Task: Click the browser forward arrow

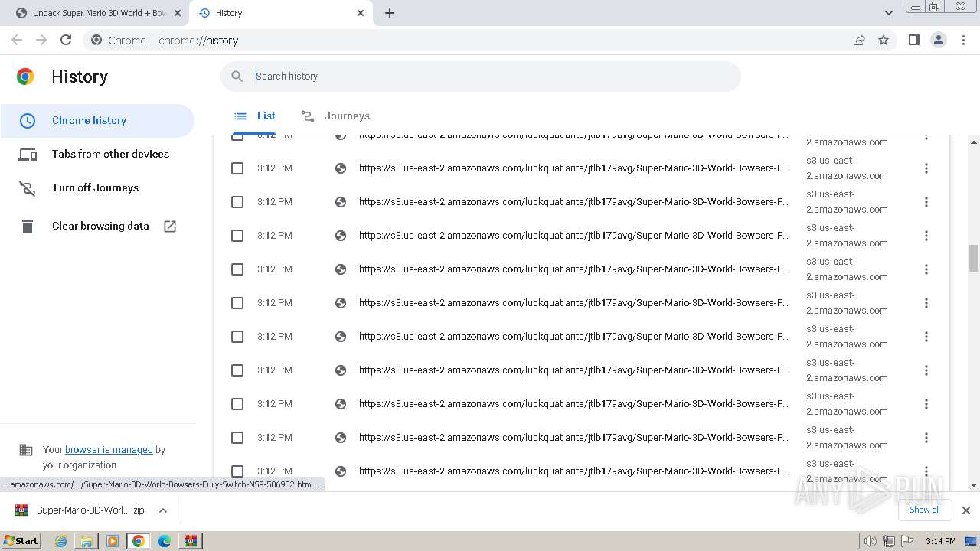Action: pos(41,41)
